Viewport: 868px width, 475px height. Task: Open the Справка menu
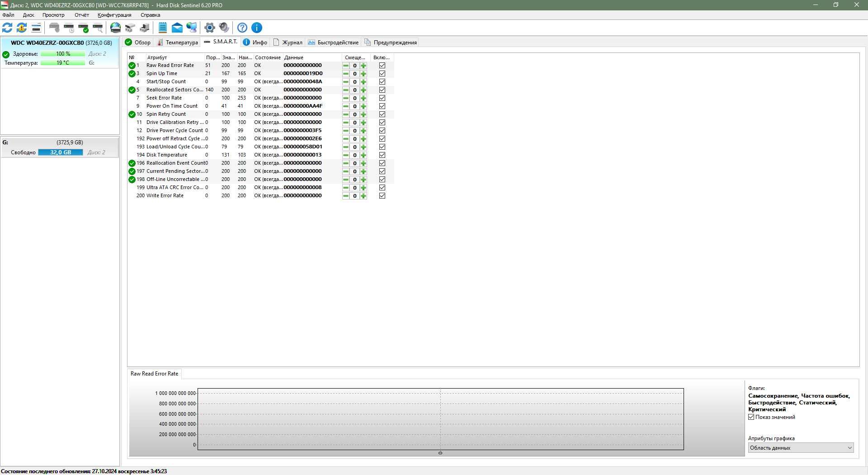[150, 15]
